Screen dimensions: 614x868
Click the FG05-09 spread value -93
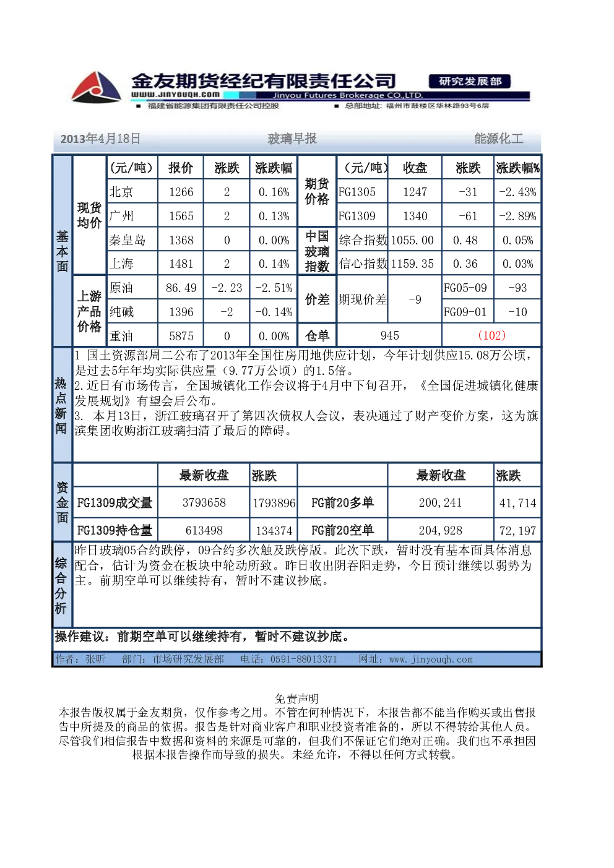pyautogui.click(x=517, y=288)
